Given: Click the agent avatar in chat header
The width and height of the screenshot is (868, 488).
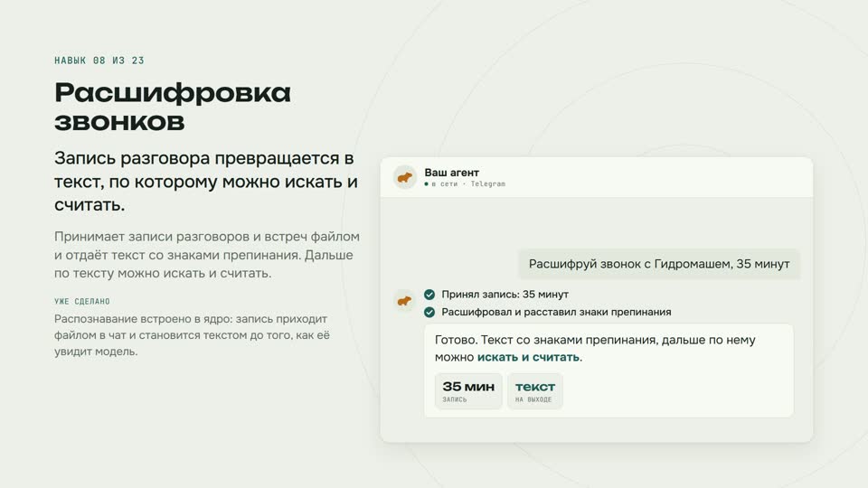Looking at the screenshot, I should coord(405,177).
